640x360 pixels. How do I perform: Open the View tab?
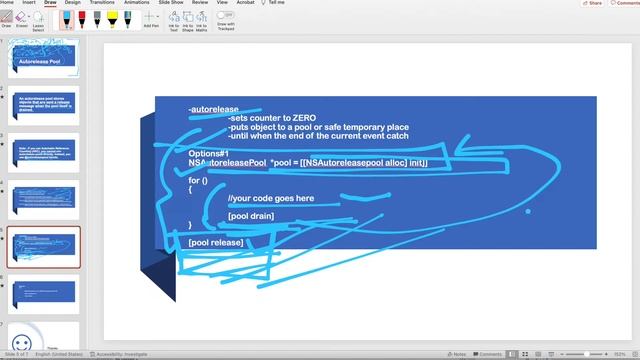click(x=222, y=2)
